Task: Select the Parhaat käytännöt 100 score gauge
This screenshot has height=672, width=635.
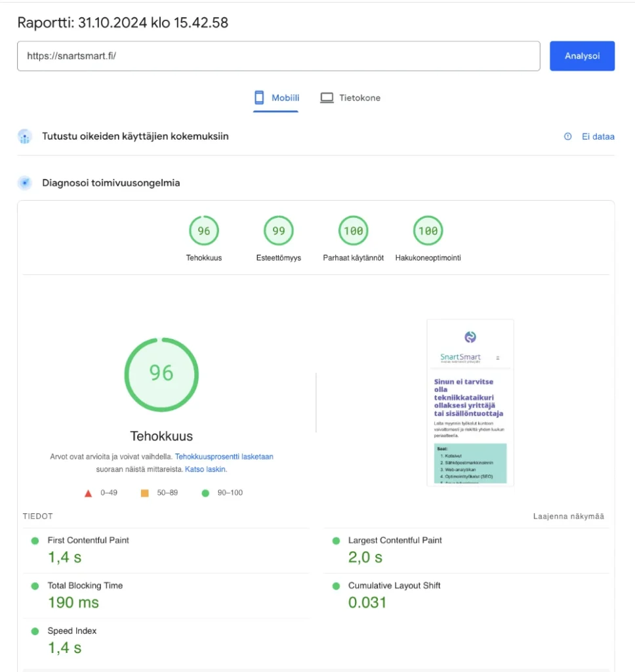Action: pyautogui.click(x=353, y=231)
